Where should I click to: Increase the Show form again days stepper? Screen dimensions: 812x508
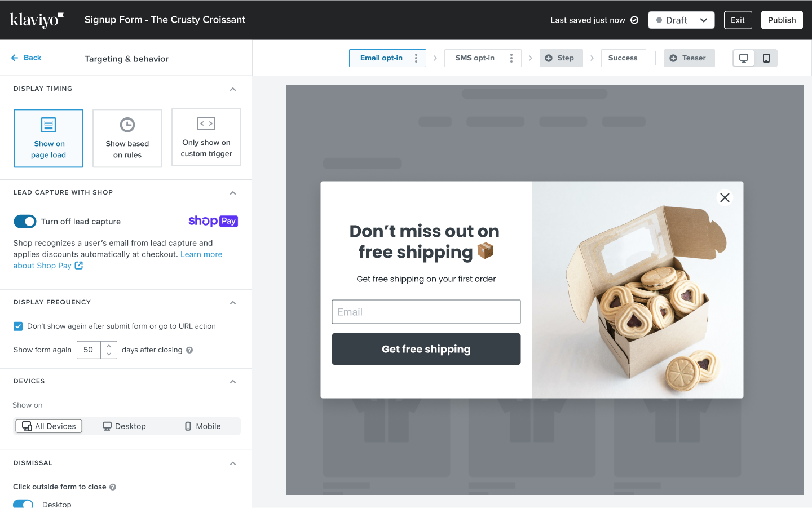(x=109, y=346)
